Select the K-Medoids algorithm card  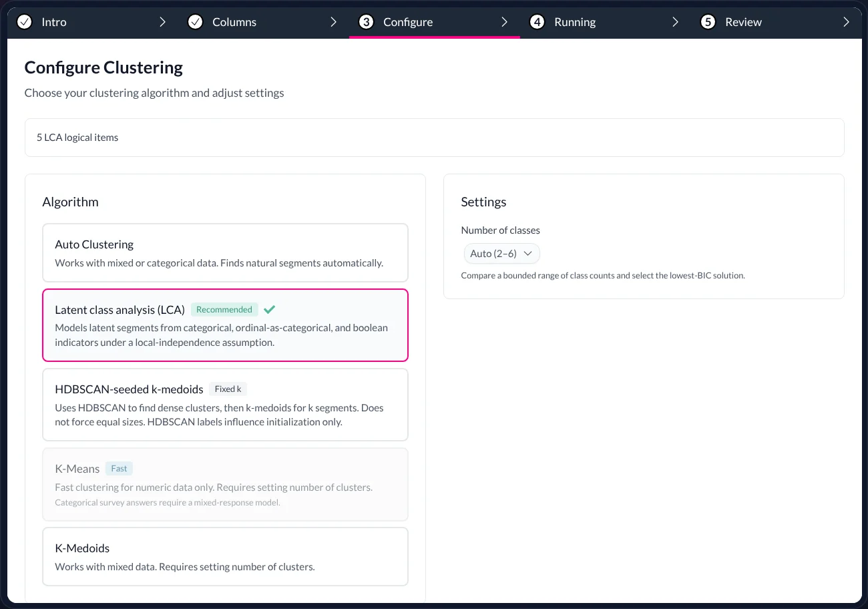point(225,556)
